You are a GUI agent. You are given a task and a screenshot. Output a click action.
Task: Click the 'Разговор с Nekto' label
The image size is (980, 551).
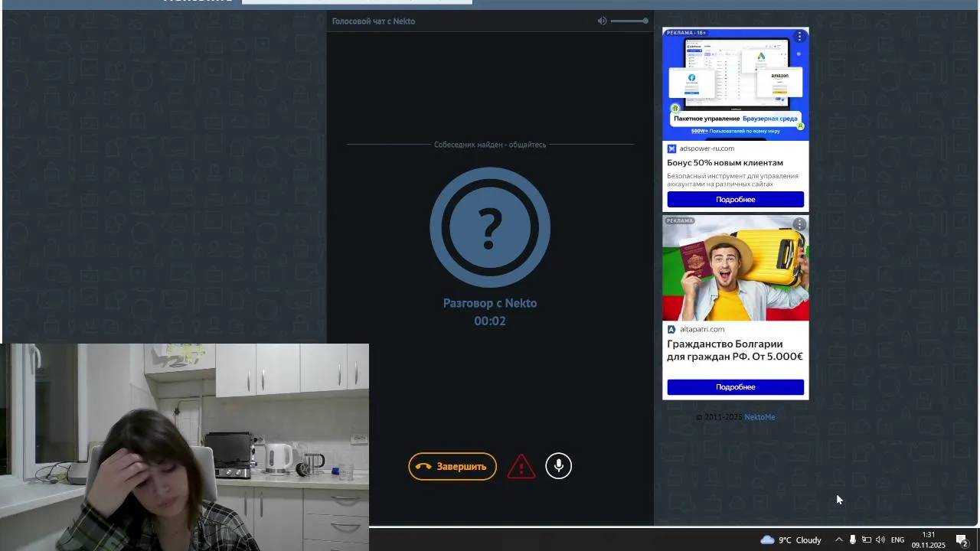coord(490,303)
